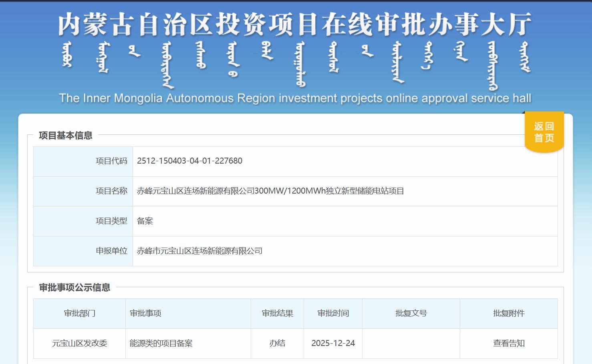Click the Chinese site title banner
Viewport: 592px width, 364px height.
pos(295,24)
